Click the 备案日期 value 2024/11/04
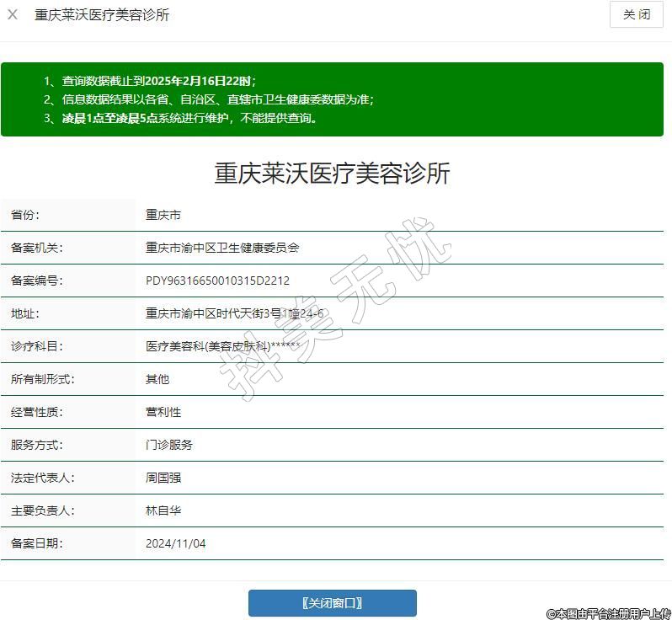Screen dimensions: 672x620 click(x=175, y=544)
